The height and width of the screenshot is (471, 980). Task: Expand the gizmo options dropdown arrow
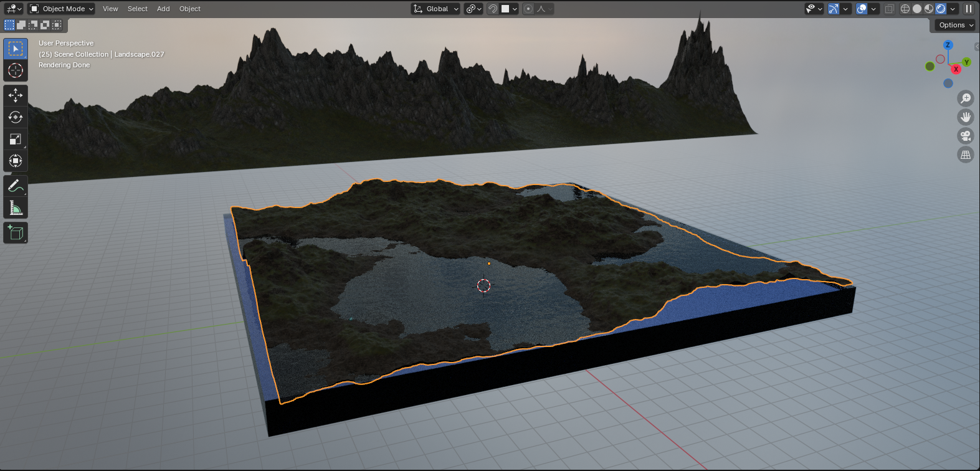click(x=846, y=9)
